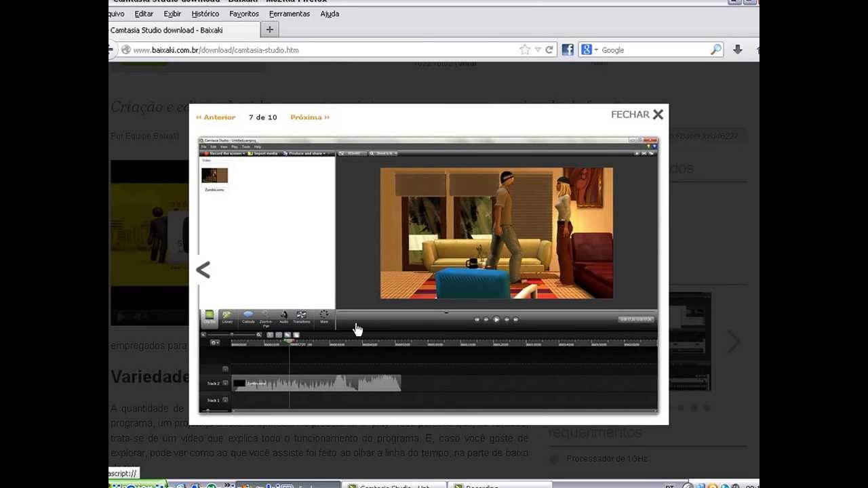Close the gallery with the FECHAR button
This screenshot has width=868, height=488.
[637, 115]
